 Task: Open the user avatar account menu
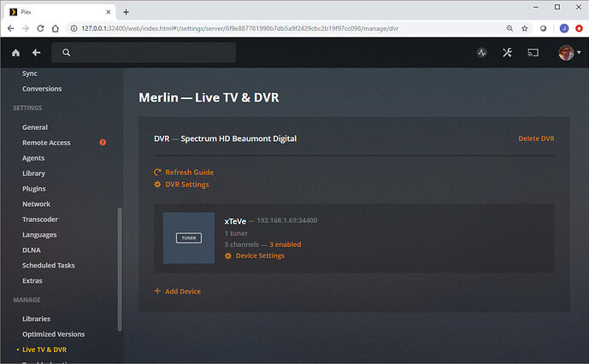coord(569,53)
